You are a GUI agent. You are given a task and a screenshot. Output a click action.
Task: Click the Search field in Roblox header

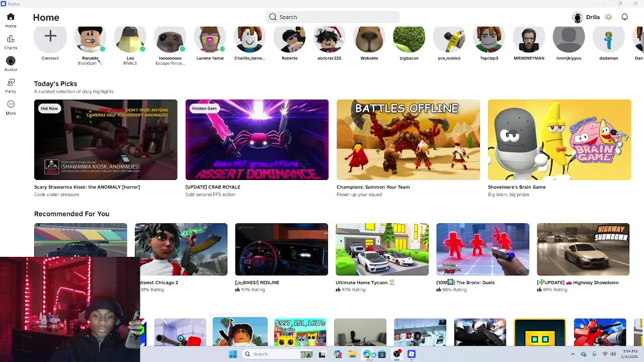(333, 17)
